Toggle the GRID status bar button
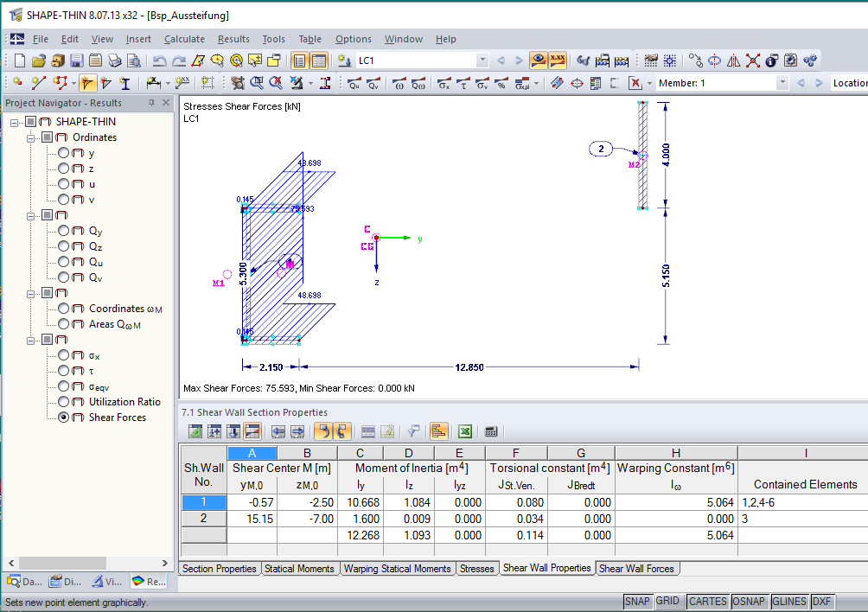The image size is (868, 612). 667,602
